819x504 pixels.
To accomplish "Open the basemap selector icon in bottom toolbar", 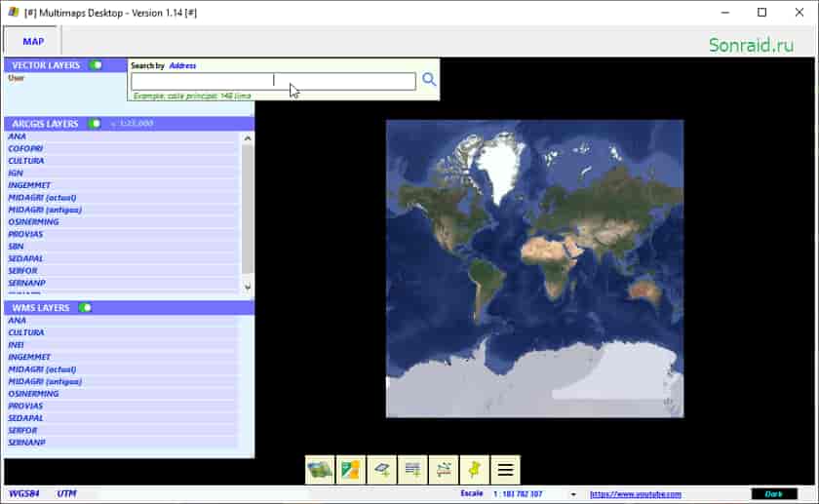I will point(320,470).
